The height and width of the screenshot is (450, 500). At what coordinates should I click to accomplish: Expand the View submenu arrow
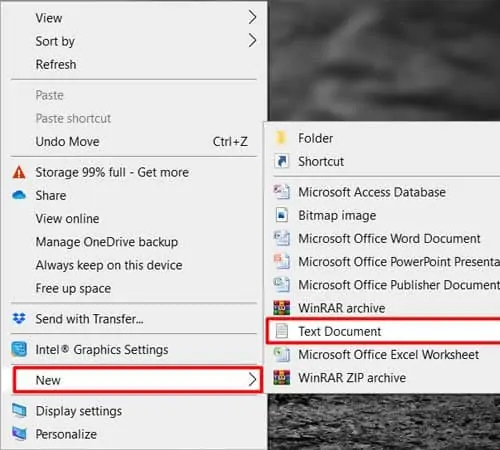point(252,17)
